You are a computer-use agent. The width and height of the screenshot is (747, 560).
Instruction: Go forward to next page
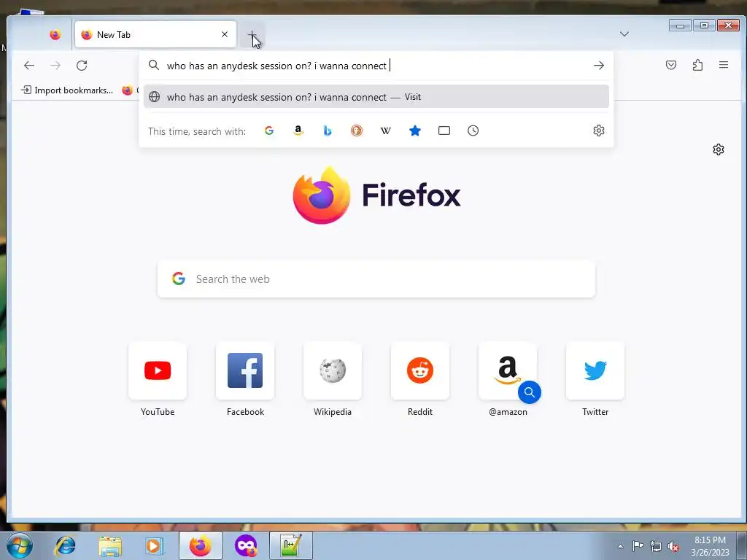[55, 65]
